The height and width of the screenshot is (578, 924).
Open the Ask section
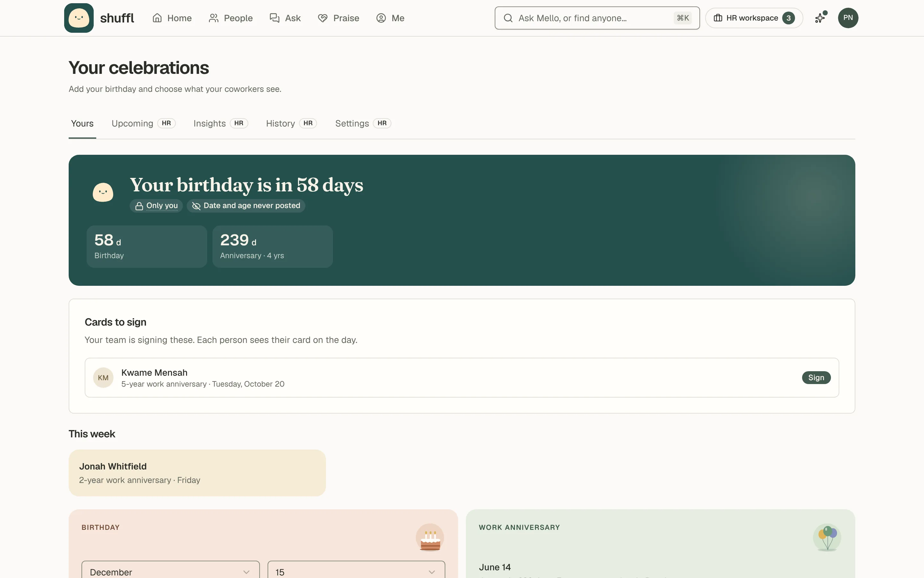(285, 18)
